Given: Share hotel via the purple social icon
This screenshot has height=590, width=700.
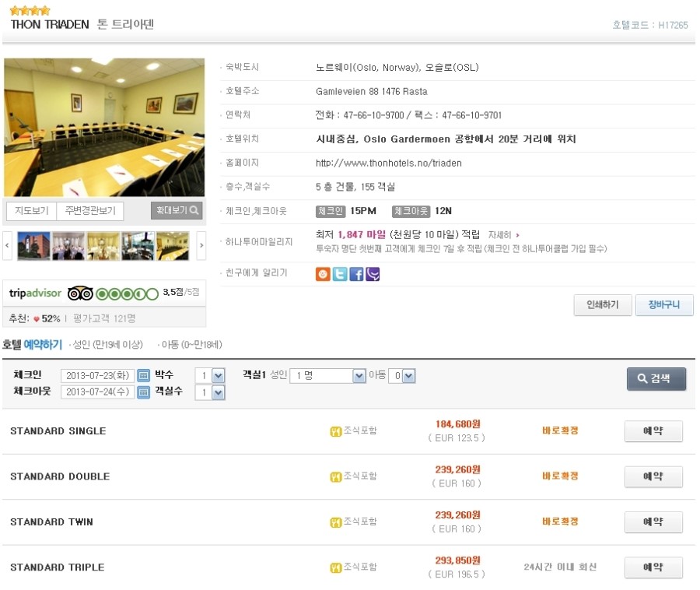Looking at the screenshot, I should pyautogui.click(x=373, y=274).
